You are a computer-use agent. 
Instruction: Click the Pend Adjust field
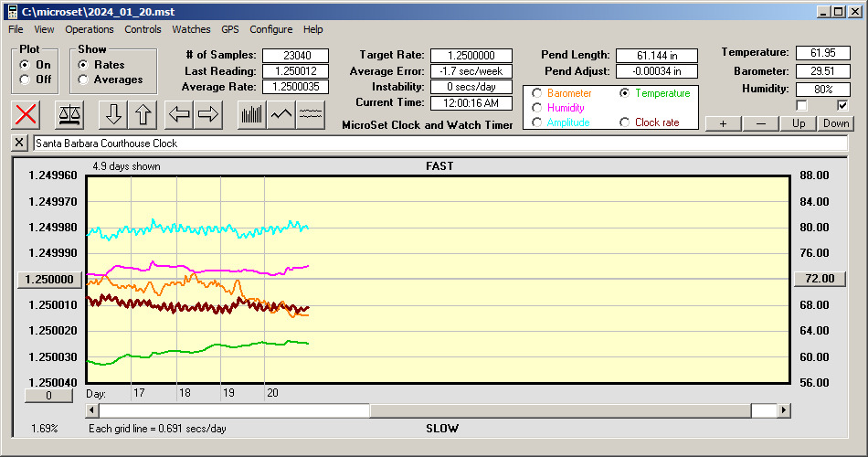click(x=657, y=71)
